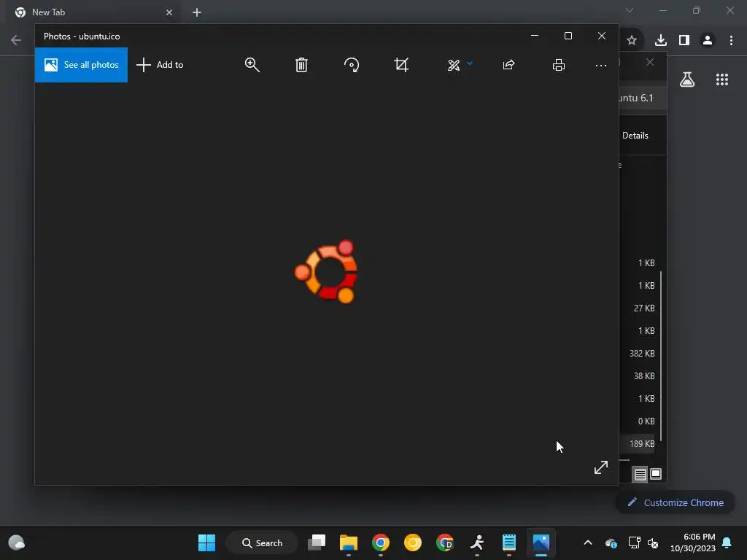Enter fullscreen with diagonal arrows icon
This screenshot has height=560, width=747.
[x=601, y=467]
